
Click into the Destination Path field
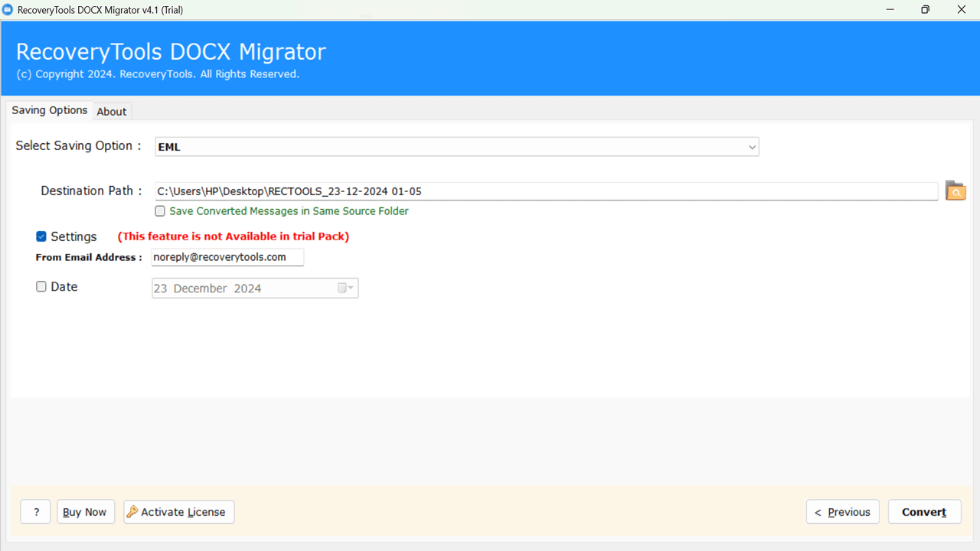coord(547,191)
